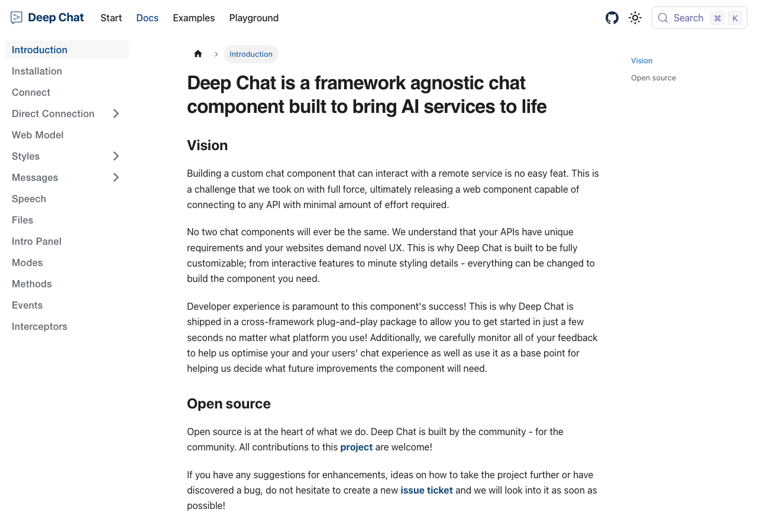Click the Deep Chat logo icon
Viewport: 757px width, 532px height.
click(17, 18)
